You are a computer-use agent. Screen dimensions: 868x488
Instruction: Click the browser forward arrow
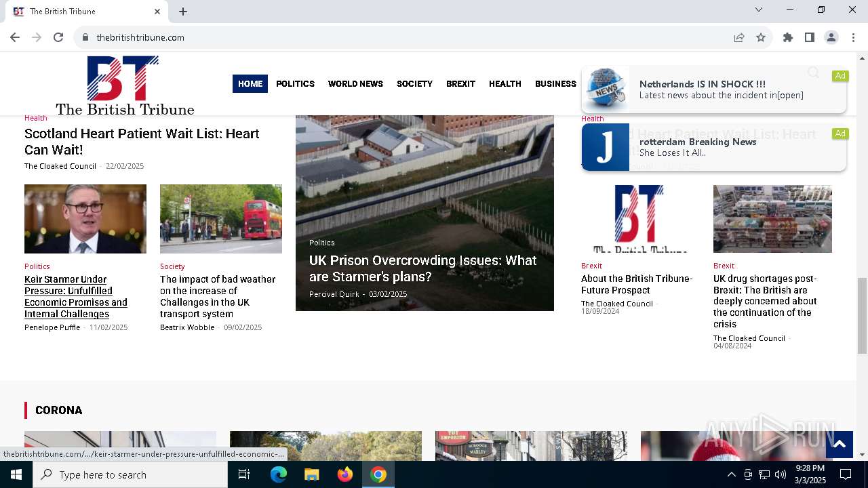click(x=37, y=37)
